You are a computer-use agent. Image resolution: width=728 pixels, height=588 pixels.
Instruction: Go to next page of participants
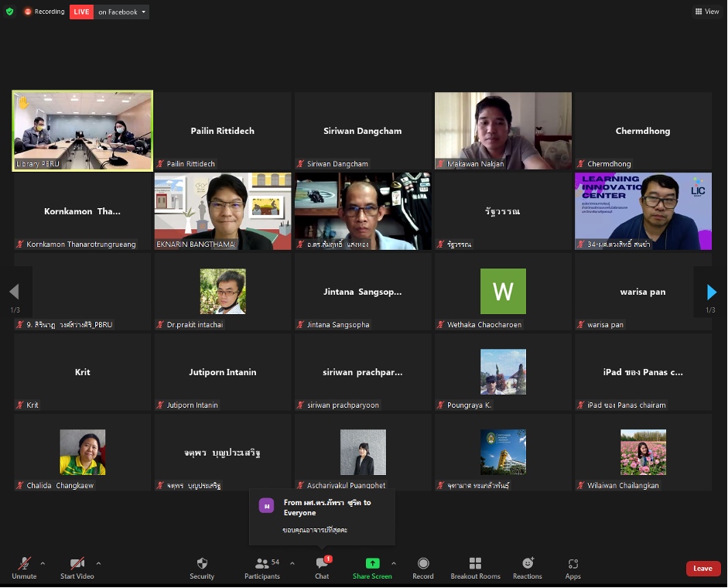tap(711, 292)
